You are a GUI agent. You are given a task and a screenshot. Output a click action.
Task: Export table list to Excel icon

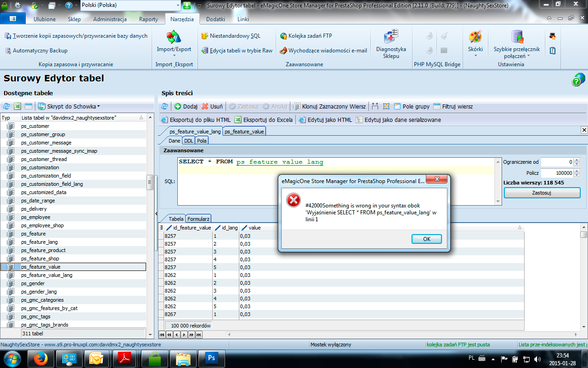coord(17,106)
